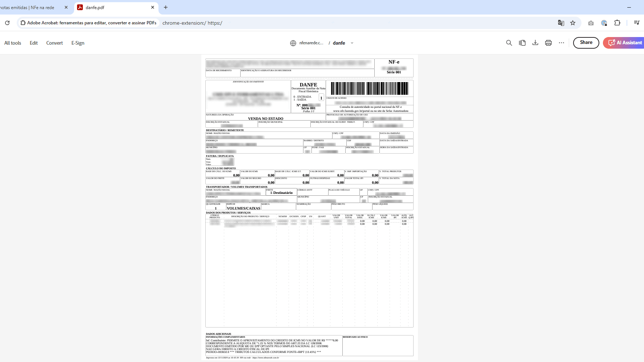Download the PDF using the download icon
The width and height of the screenshot is (644, 362).
(535, 43)
